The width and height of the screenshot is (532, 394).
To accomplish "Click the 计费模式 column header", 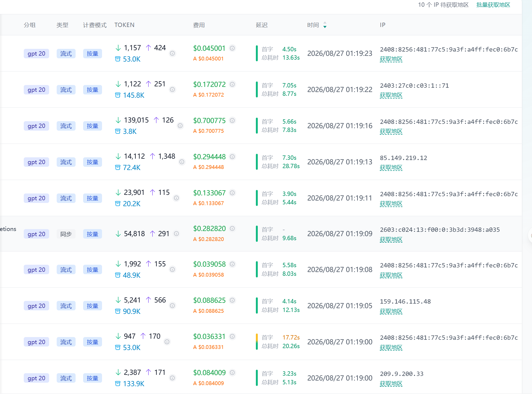I will 95,25.
